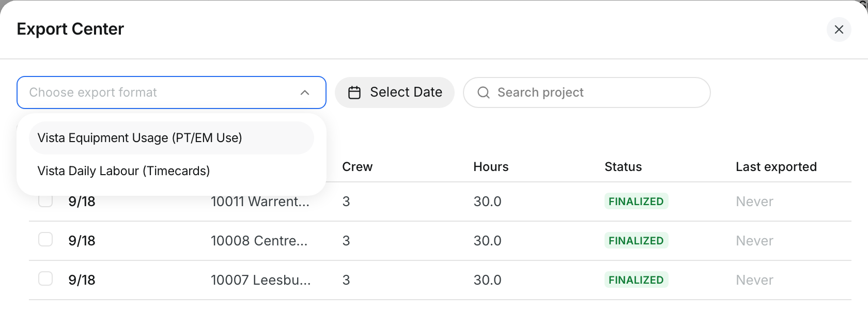Click 9/18 date in 10007 Leesbu row
Viewport: 868px width, 310px height.
(82, 280)
